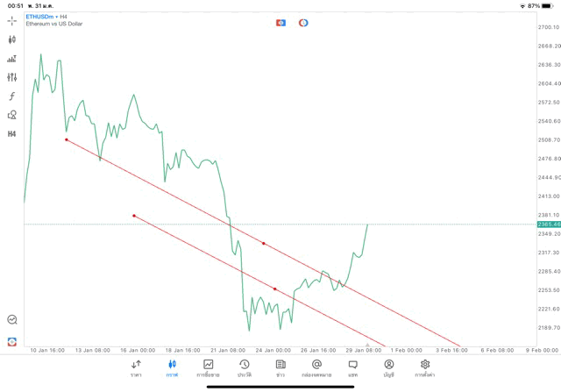This screenshot has width=561, height=392.
Task: Change chart type with candlestick icon
Action: point(12,39)
